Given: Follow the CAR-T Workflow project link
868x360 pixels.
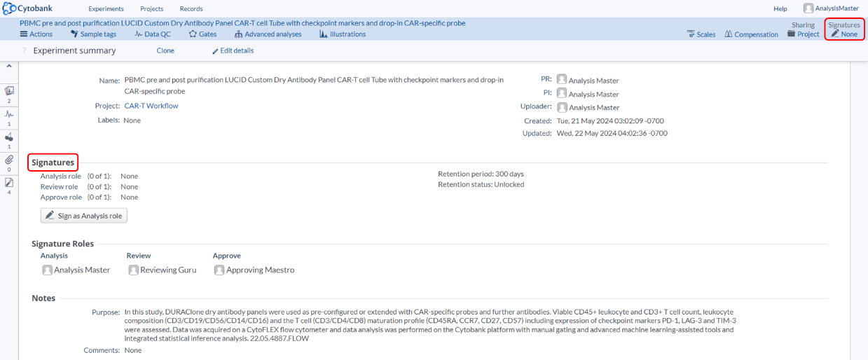Looking at the screenshot, I should tap(151, 106).
